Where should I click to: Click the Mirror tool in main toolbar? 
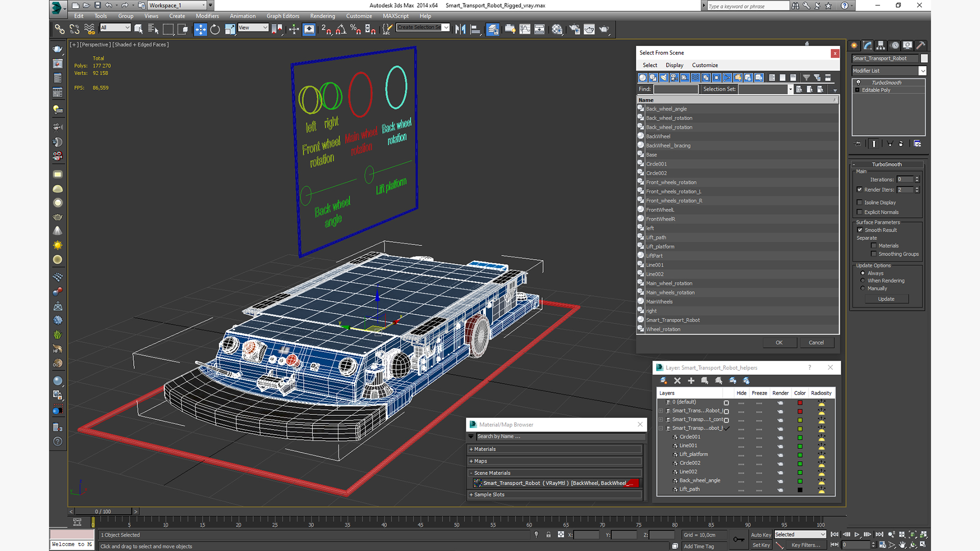coord(460,29)
